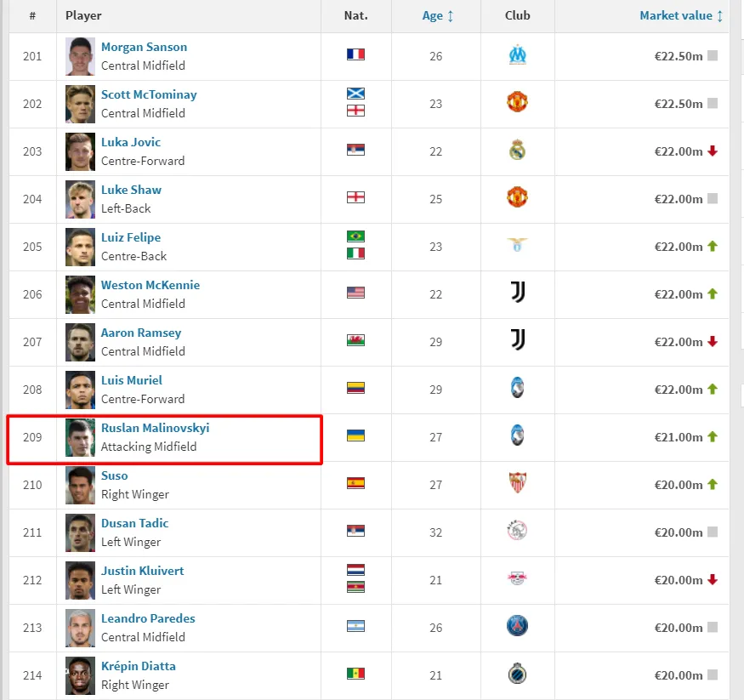Click PSG crest in Leandro Paredes row

[x=517, y=628]
